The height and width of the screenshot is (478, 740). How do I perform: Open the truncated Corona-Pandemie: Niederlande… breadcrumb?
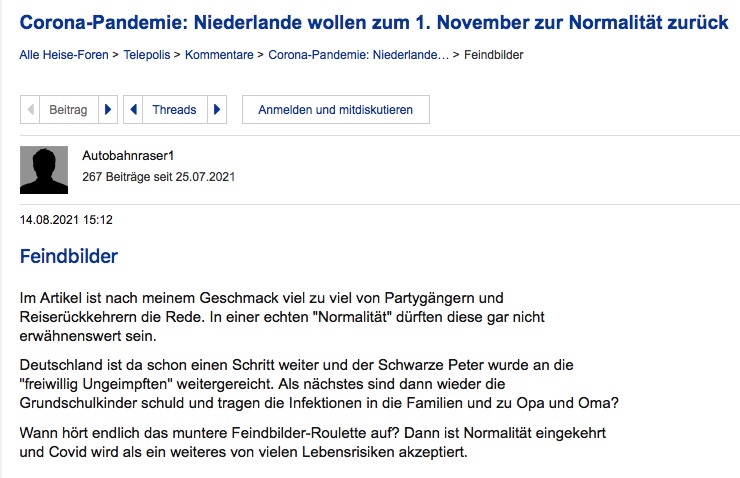[358, 54]
